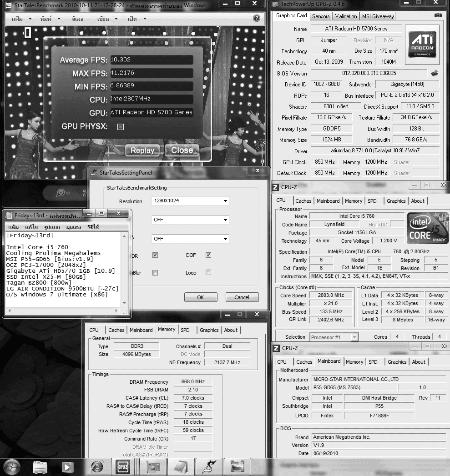Open About tab in CPU-Z mainboard window
The image size is (450, 476).
(419, 362)
